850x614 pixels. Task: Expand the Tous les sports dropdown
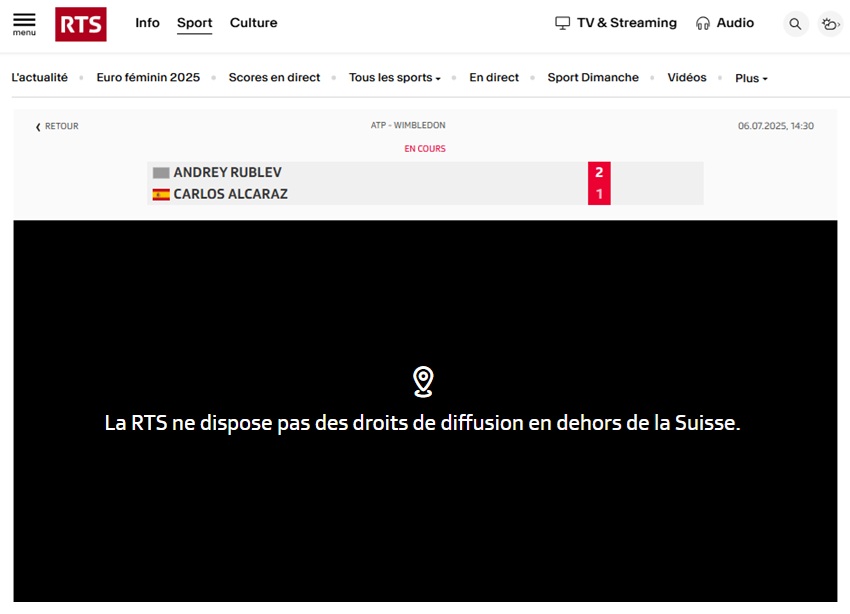[x=394, y=78]
